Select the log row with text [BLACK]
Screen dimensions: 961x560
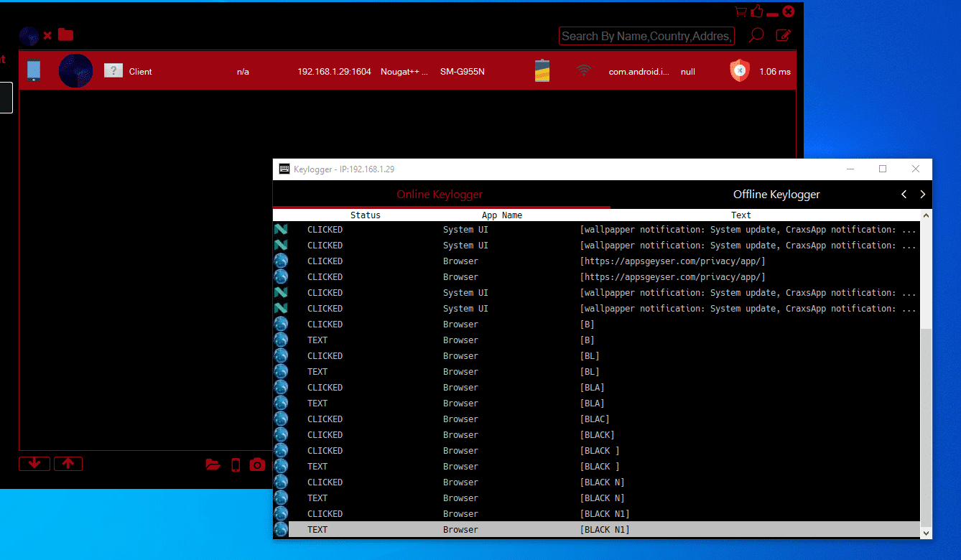click(596, 435)
